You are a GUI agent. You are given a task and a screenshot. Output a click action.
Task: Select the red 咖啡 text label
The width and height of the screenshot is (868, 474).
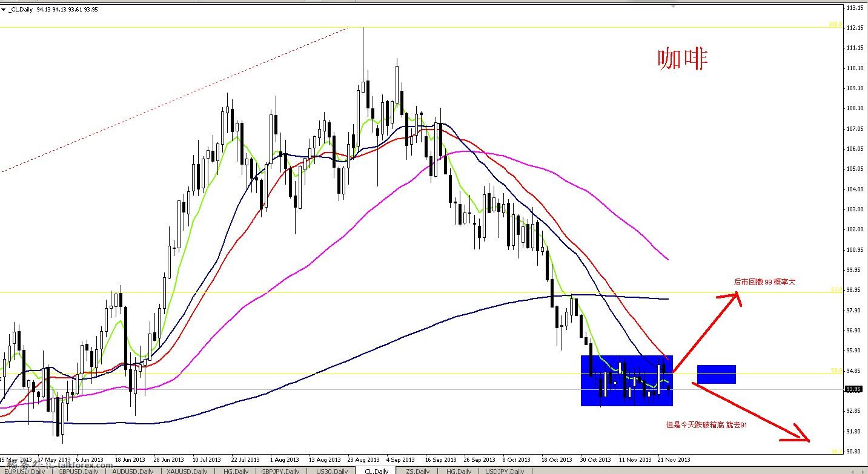pyautogui.click(x=683, y=59)
